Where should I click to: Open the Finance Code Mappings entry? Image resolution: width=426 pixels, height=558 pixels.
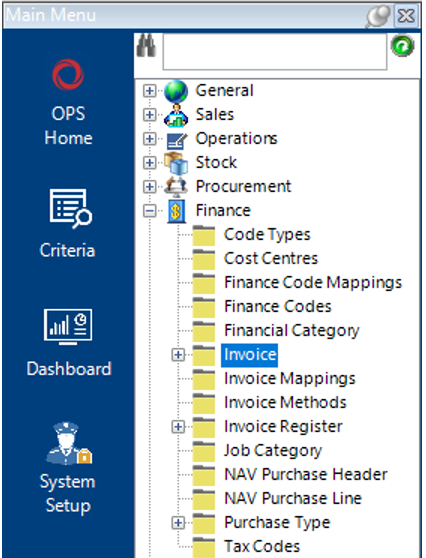(313, 283)
